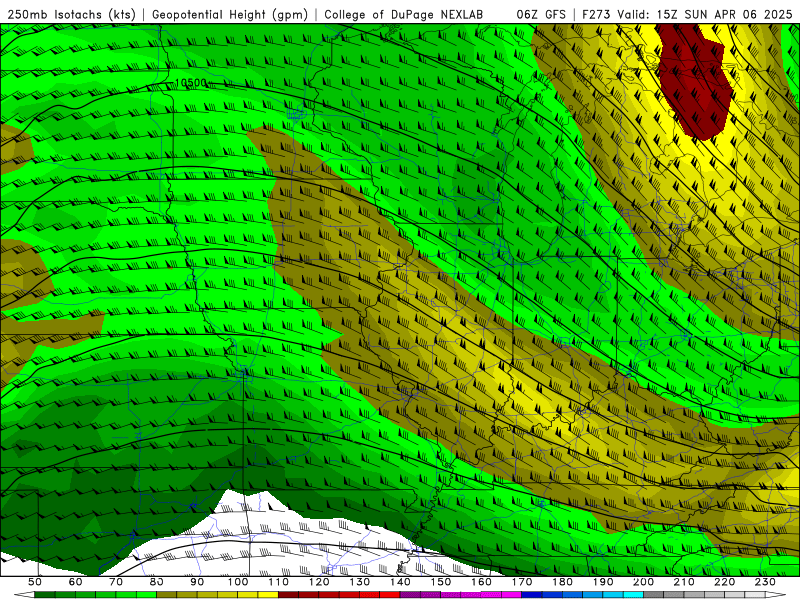Click the 160 value on the color scale
This screenshot has height=600, width=800.
[x=481, y=582]
